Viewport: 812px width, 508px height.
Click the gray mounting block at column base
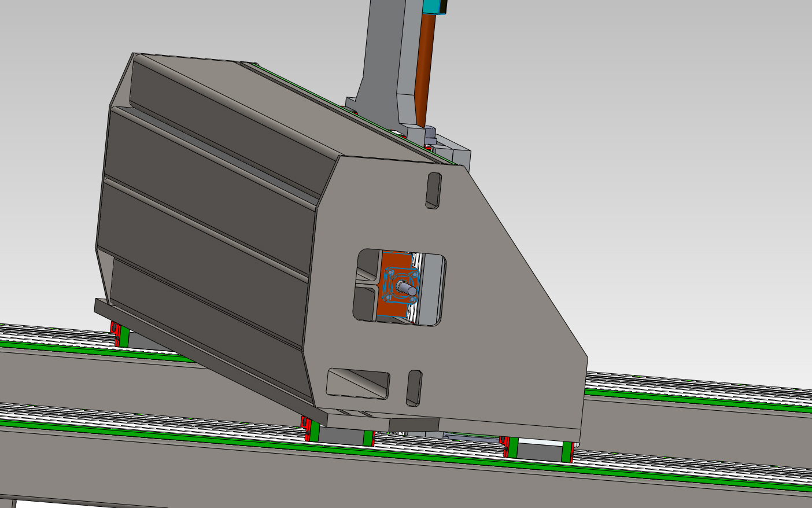tap(457, 152)
